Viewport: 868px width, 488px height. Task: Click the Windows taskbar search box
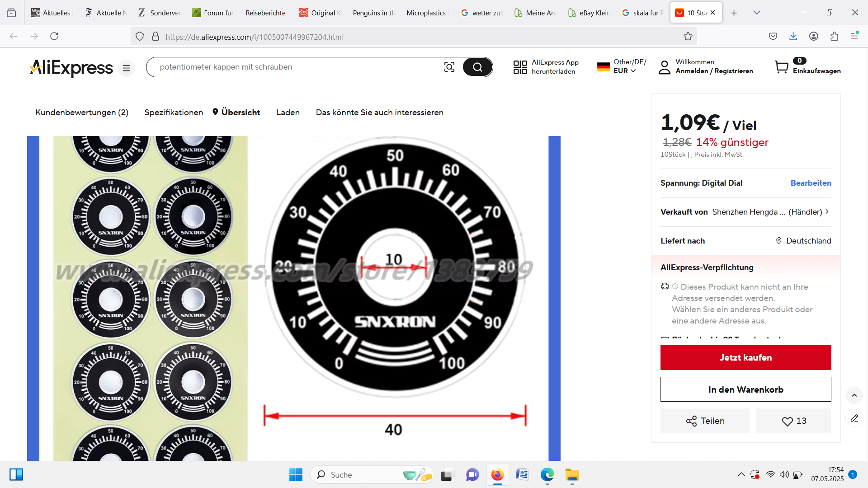[x=372, y=474]
